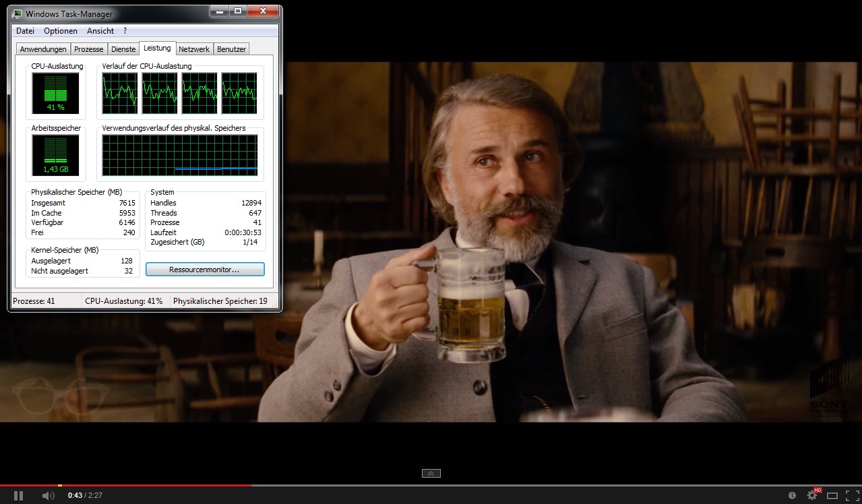The height and width of the screenshot is (504, 862).
Task: Click the Ausgelagert value 128
Action: point(126,261)
